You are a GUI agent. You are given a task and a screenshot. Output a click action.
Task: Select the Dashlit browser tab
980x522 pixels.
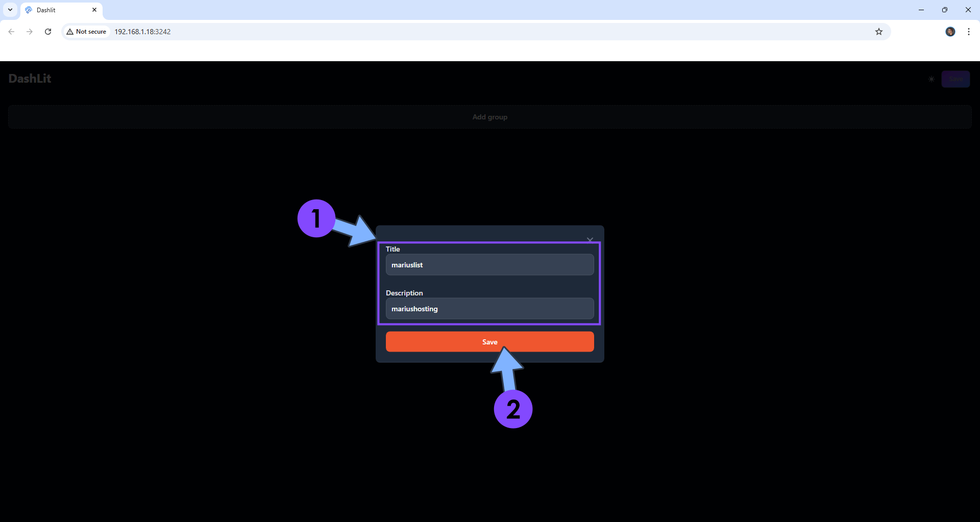(x=61, y=10)
